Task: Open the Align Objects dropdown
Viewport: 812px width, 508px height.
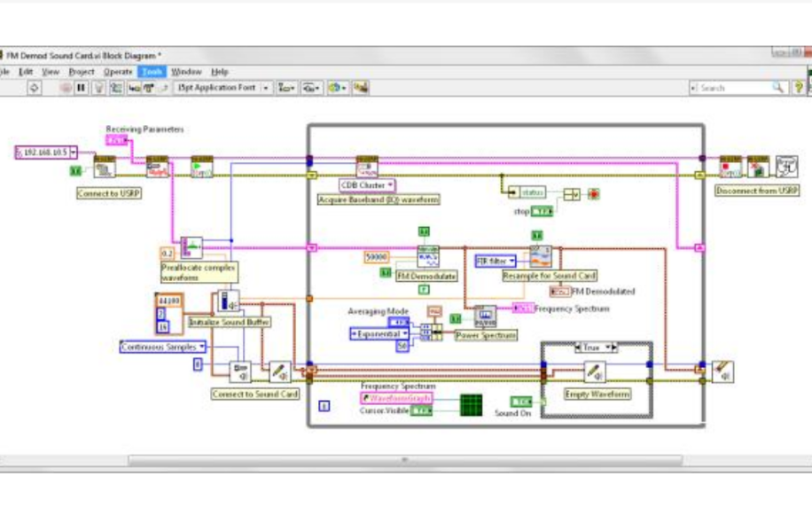Action: [x=286, y=88]
